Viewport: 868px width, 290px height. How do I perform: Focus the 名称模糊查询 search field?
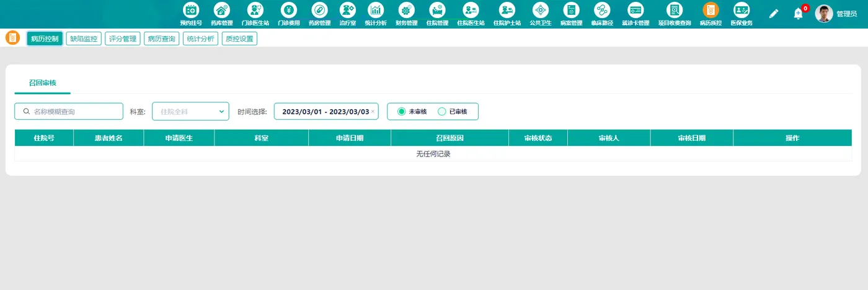[69, 111]
